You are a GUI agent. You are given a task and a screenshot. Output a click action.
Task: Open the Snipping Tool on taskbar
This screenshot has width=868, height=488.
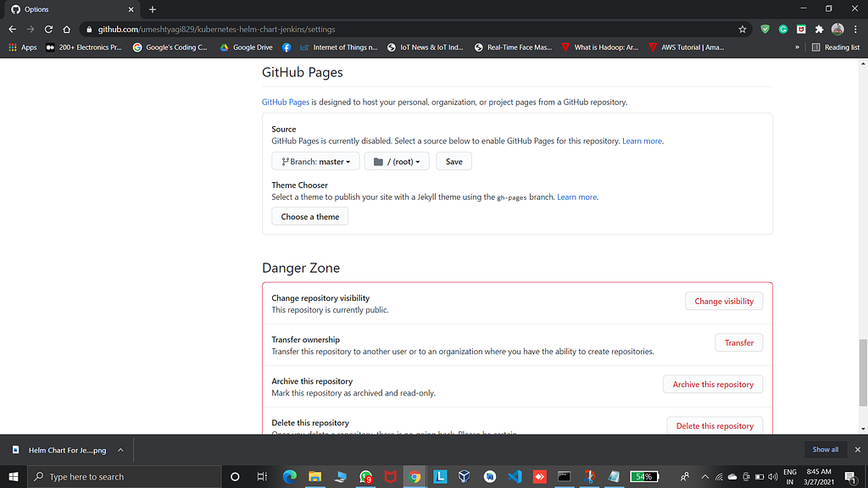(x=590, y=476)
